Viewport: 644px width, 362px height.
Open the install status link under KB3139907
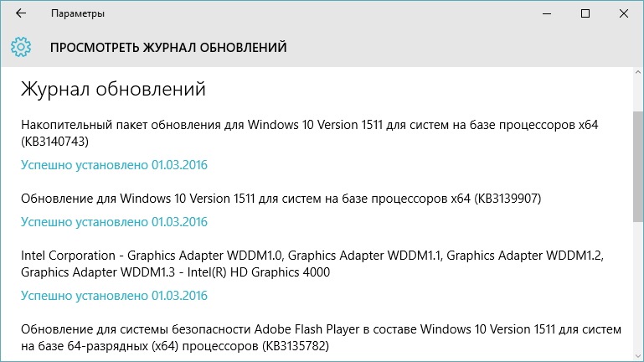114,222
